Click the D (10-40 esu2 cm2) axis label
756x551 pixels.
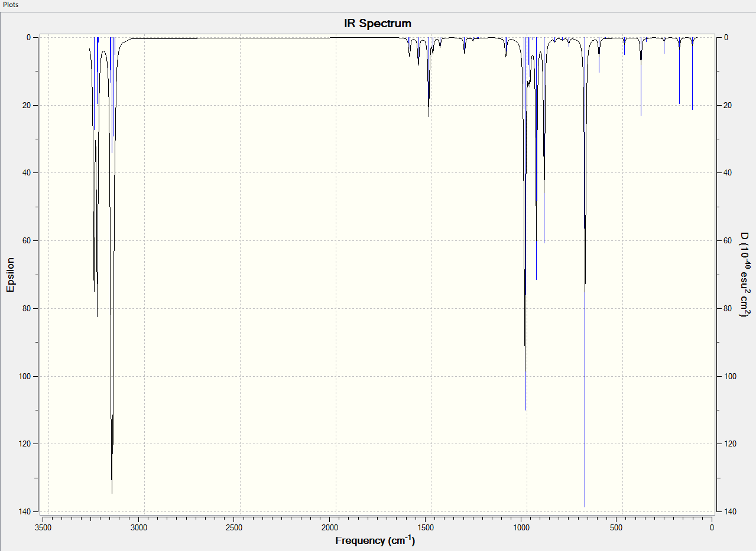(x=745, y=274)
